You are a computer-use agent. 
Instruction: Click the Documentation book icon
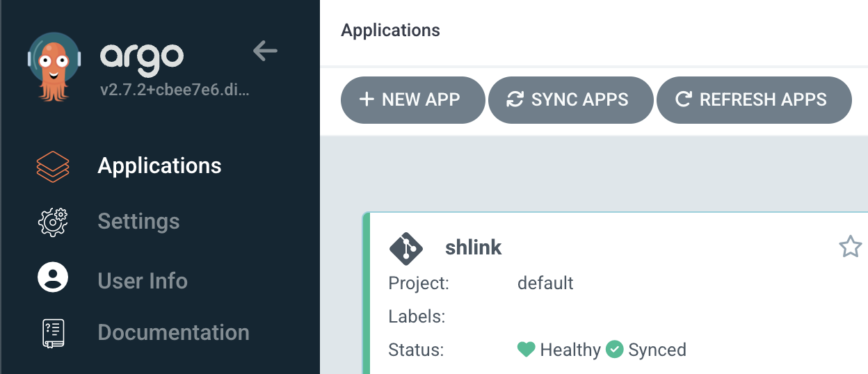(x=53, y=333)
